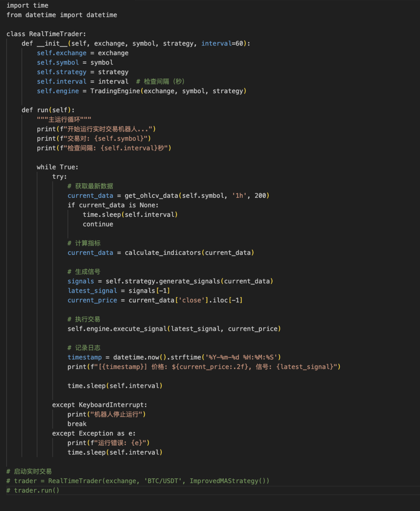Click the 'self.engine = TradingEngine' line
Viewport: 420px width, 511px height.
click(x=142, y=91)
